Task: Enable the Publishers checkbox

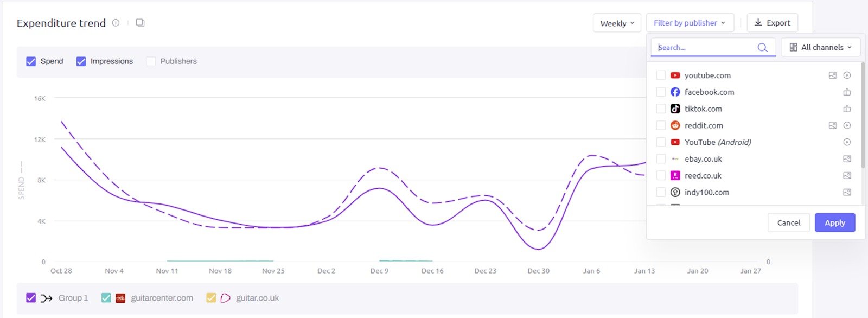Action: point(151,61)
